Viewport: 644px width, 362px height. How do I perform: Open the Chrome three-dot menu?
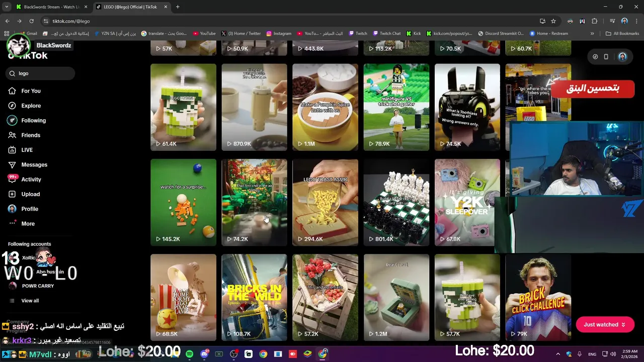click(x=636, y=21)
